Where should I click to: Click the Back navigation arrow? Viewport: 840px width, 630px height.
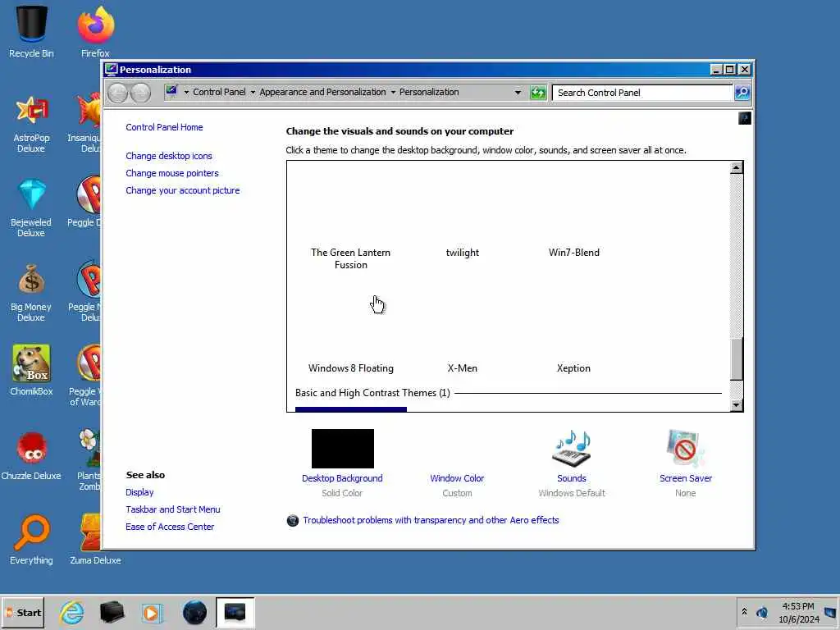click(117, 94)
